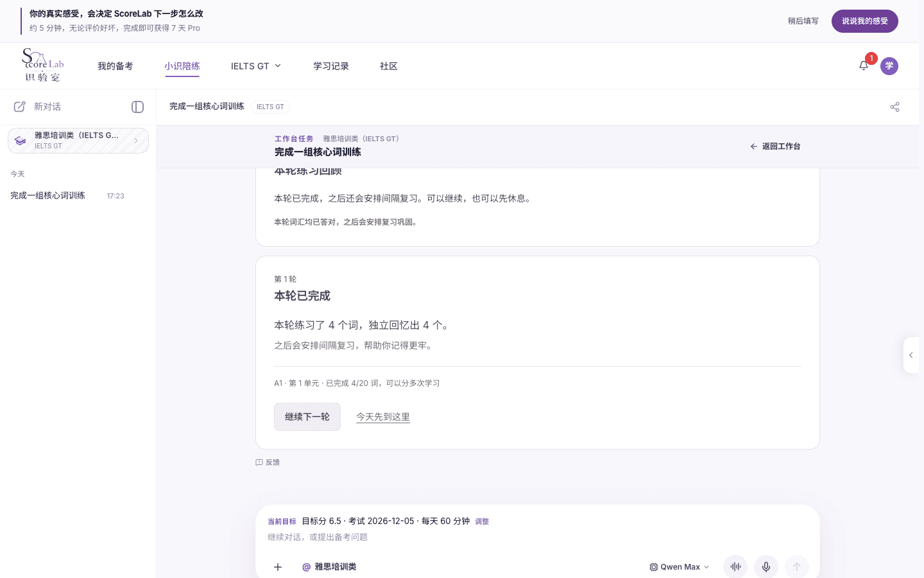This screenshot has height=578, width=924.
Task: Click the voice waveform icon
Action: click(x=735, y=566)
